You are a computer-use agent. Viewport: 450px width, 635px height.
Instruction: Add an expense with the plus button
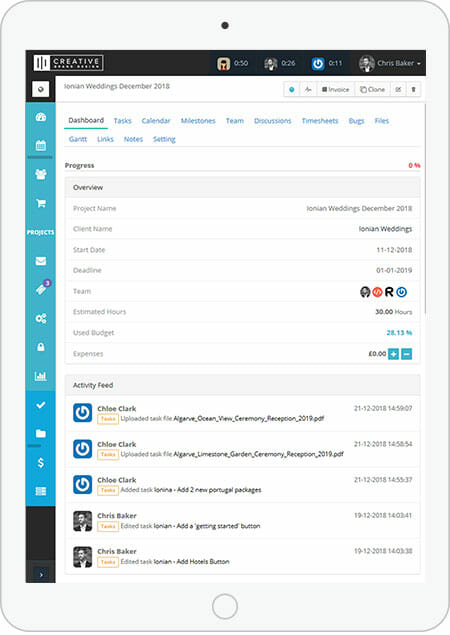tap(393, 354)
